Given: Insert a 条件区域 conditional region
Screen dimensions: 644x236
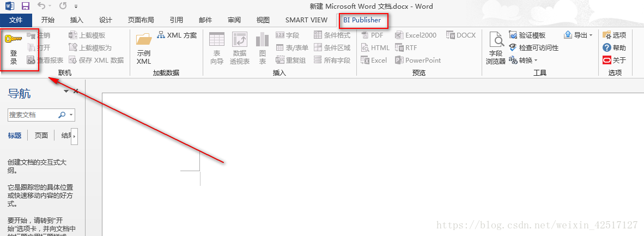Looking at the screenshot, I should (x=332, y=48).
